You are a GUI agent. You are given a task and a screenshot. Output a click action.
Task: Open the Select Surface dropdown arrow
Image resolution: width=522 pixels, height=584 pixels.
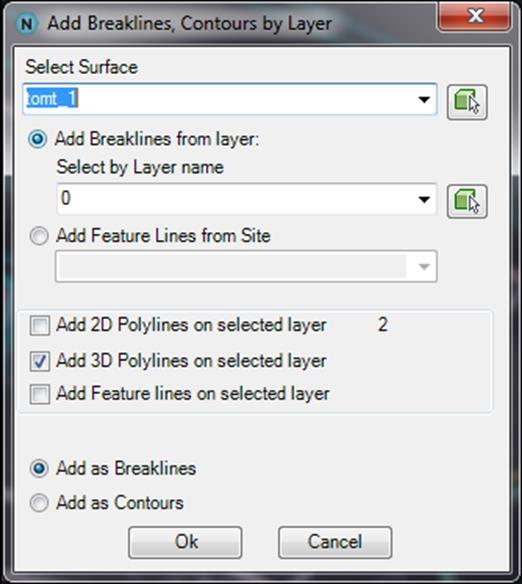coord(424,99)
